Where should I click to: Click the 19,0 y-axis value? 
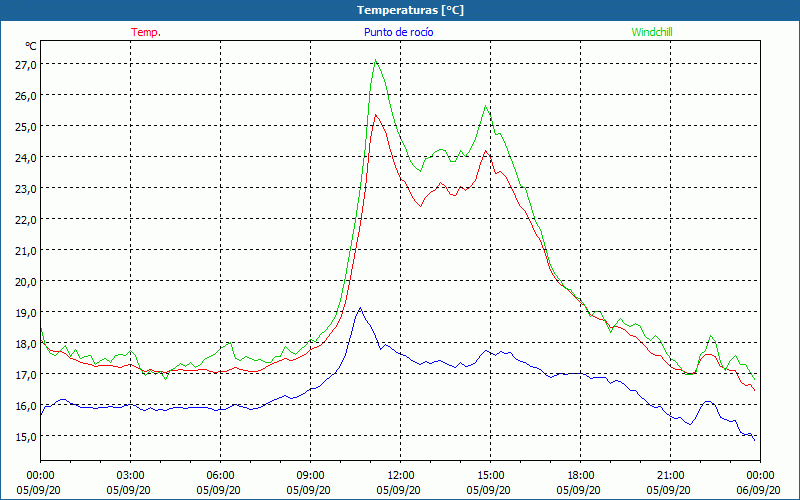pos(25,312)
